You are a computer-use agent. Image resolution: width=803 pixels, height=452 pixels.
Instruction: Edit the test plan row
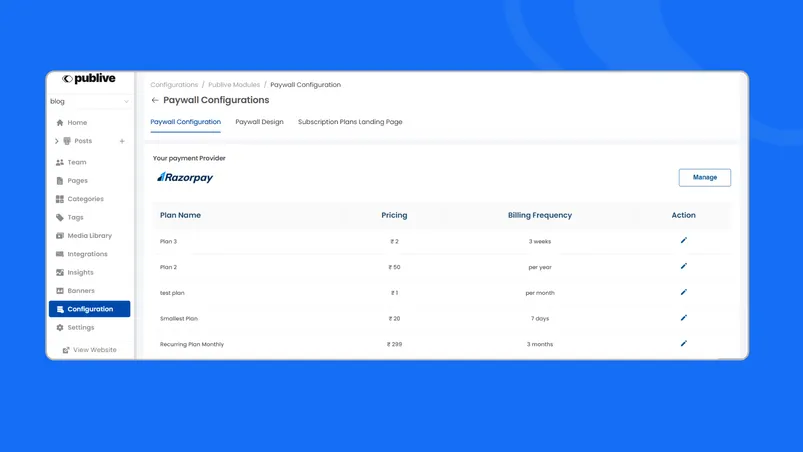pos(684,293)
